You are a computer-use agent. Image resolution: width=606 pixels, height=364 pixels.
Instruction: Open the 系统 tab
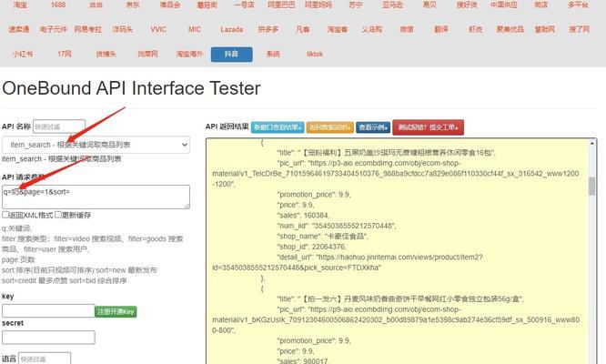click(273, 54)
